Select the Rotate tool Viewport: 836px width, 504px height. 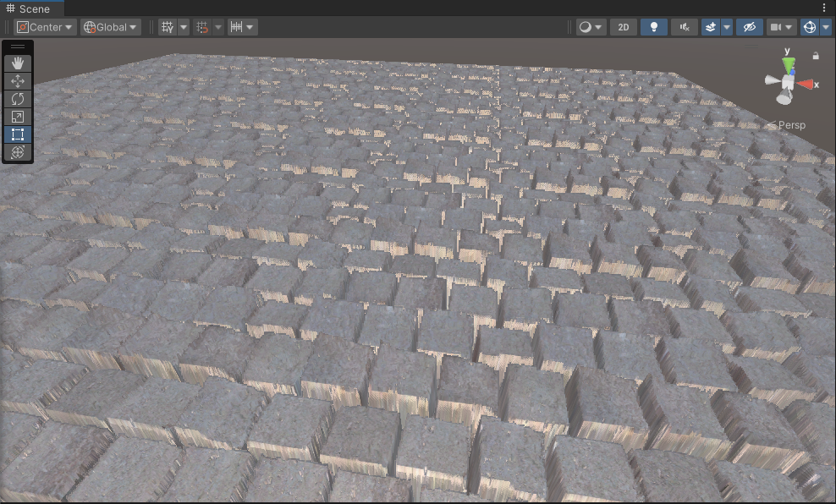18,99
